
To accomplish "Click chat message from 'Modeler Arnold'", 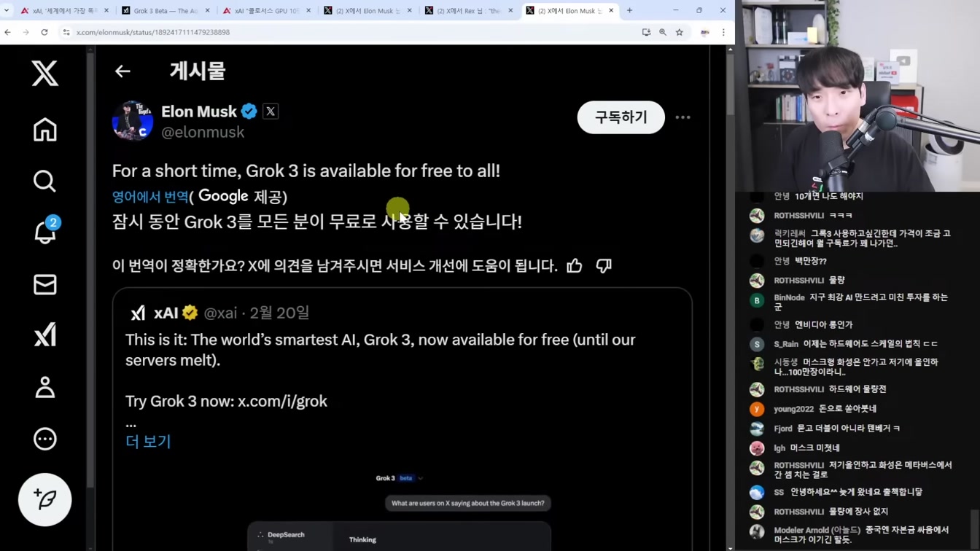I will click(852, 534).
